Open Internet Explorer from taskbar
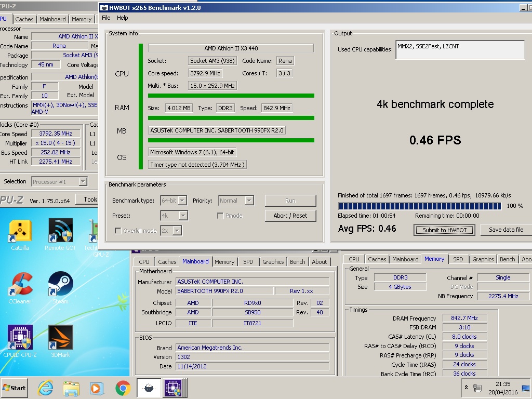The width and height of the screenshot is (532, 399). (46, 388)
